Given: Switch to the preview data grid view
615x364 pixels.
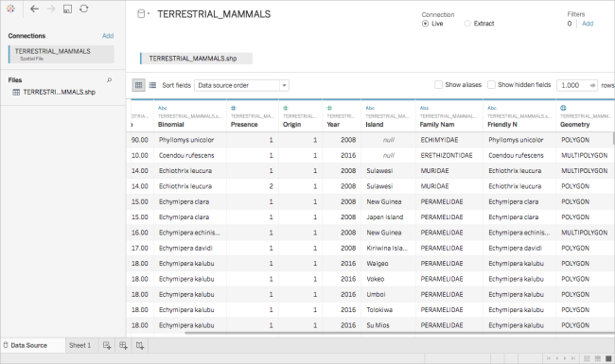Looking at the screenshot, I should (x=138, y=85).
